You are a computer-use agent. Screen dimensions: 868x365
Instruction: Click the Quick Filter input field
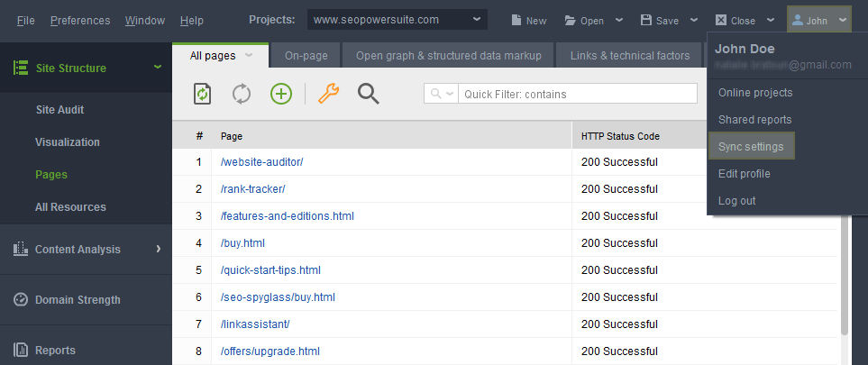[x=578, y=94]
